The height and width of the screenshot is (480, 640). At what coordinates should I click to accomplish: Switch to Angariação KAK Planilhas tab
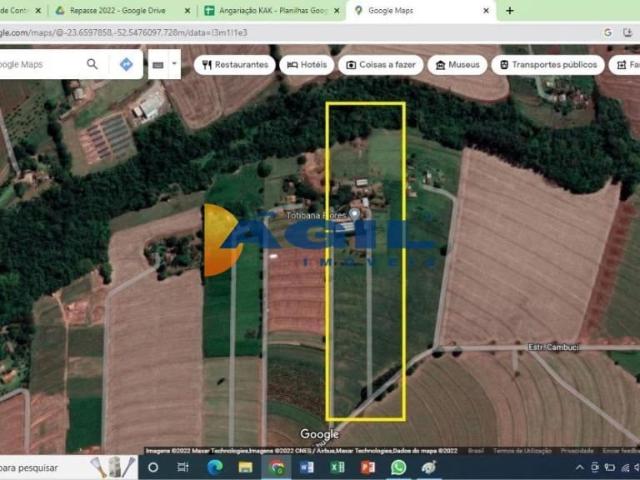tap(272, 11)
